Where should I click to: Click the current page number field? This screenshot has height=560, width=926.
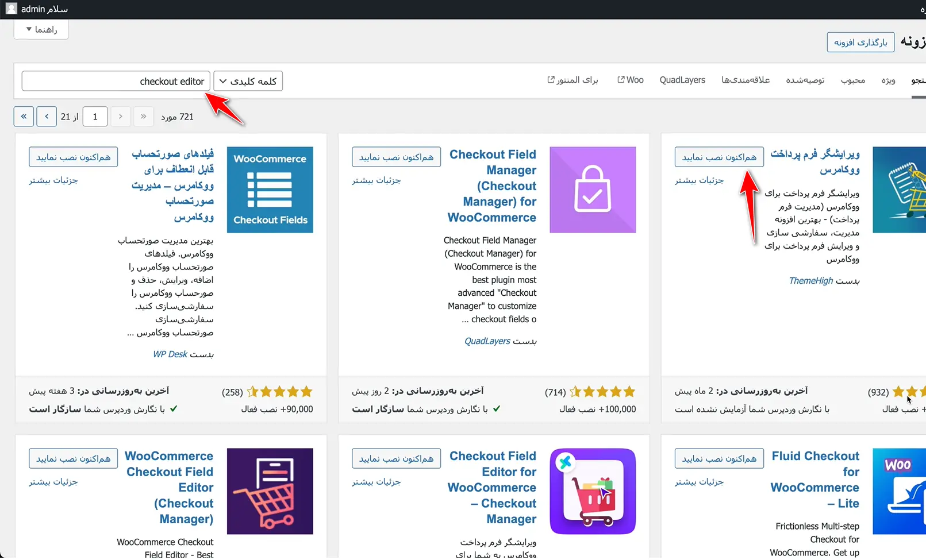(x=95, y=117)
